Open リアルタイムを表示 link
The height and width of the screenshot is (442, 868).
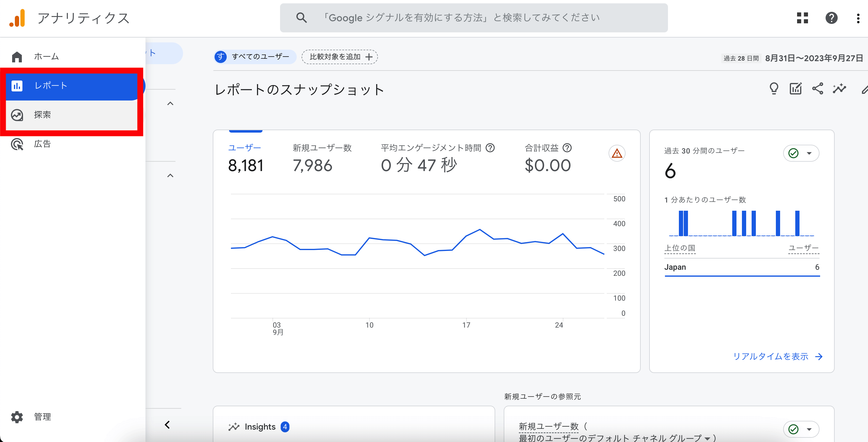[x=778, y=357]
